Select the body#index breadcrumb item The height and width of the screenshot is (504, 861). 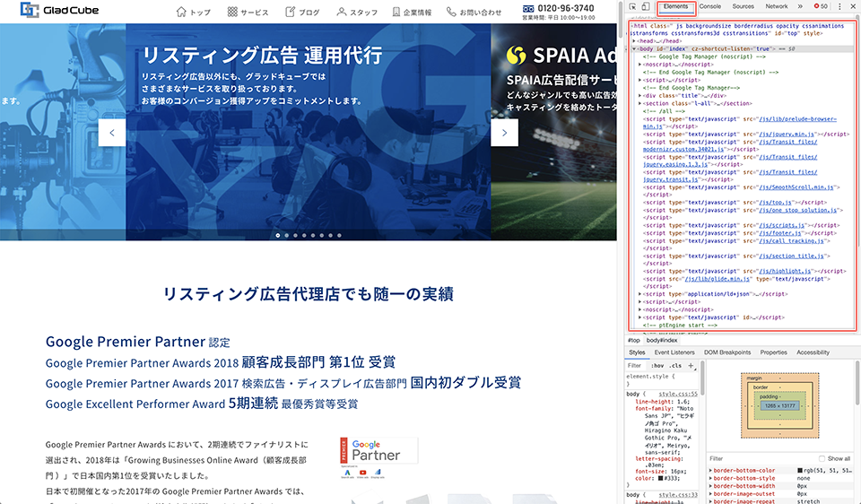click(662, 341)
